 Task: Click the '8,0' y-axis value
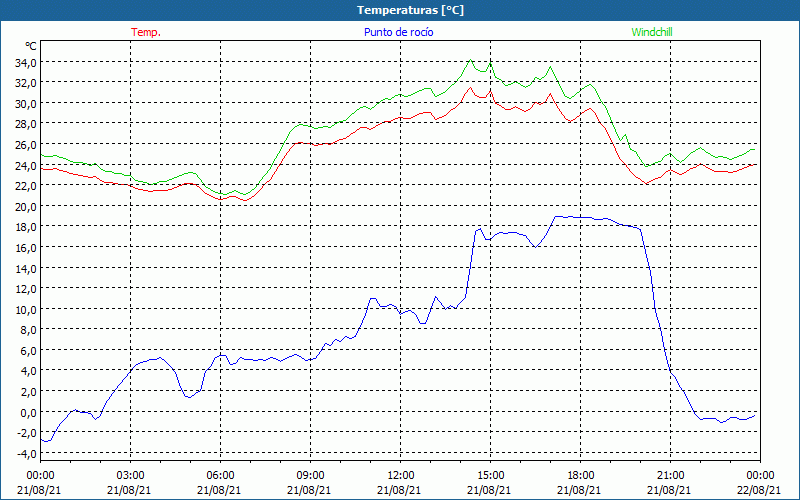tap(28, 330)
